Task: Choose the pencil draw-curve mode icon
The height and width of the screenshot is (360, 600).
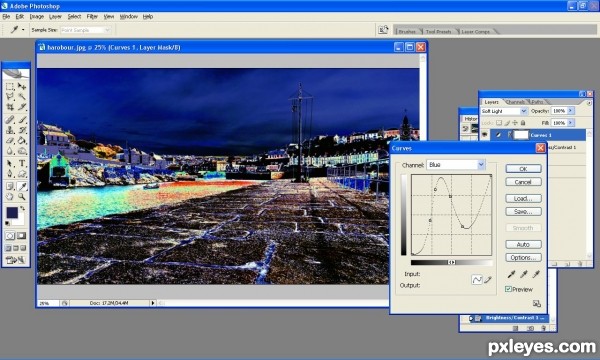Action: (488, 280)
